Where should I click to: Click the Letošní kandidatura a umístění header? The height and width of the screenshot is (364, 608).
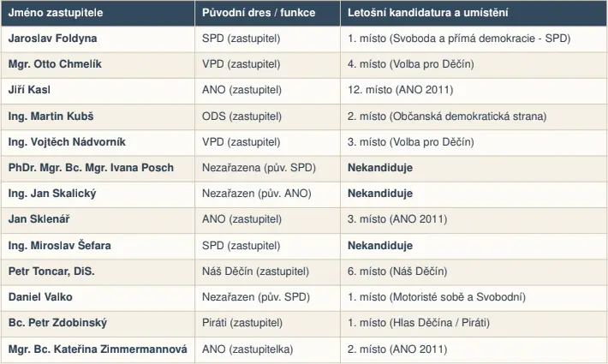[x=427, y=13]
